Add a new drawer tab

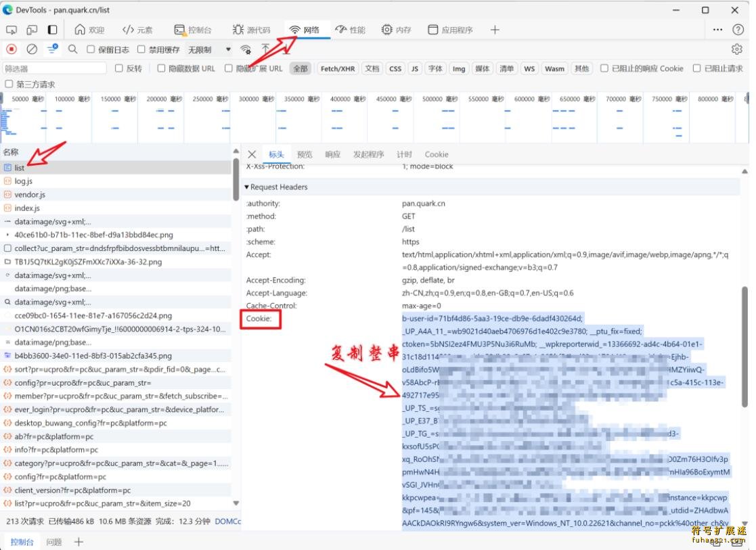(x=79, y=542)
